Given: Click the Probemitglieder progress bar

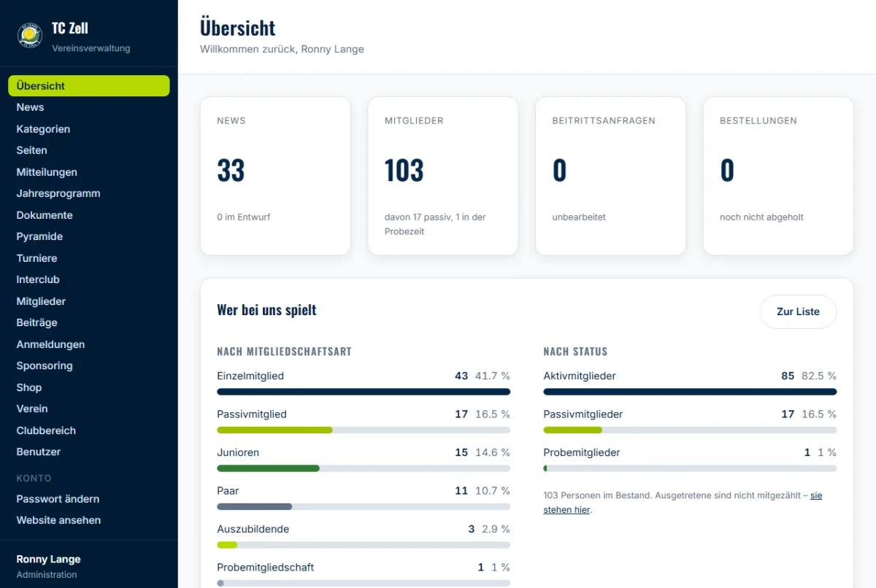Looking at the screenshot, I should [690, 468].
